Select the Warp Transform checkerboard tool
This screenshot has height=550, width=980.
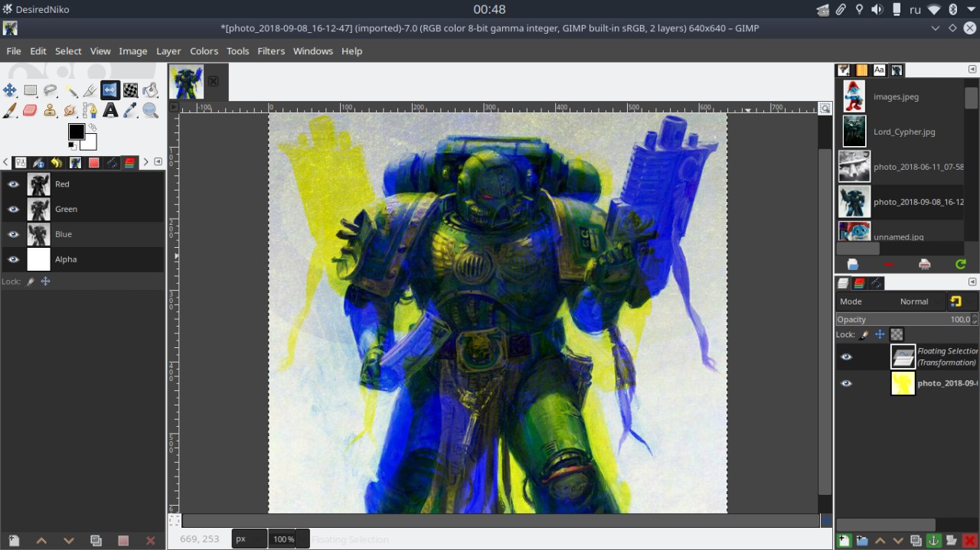131,90
